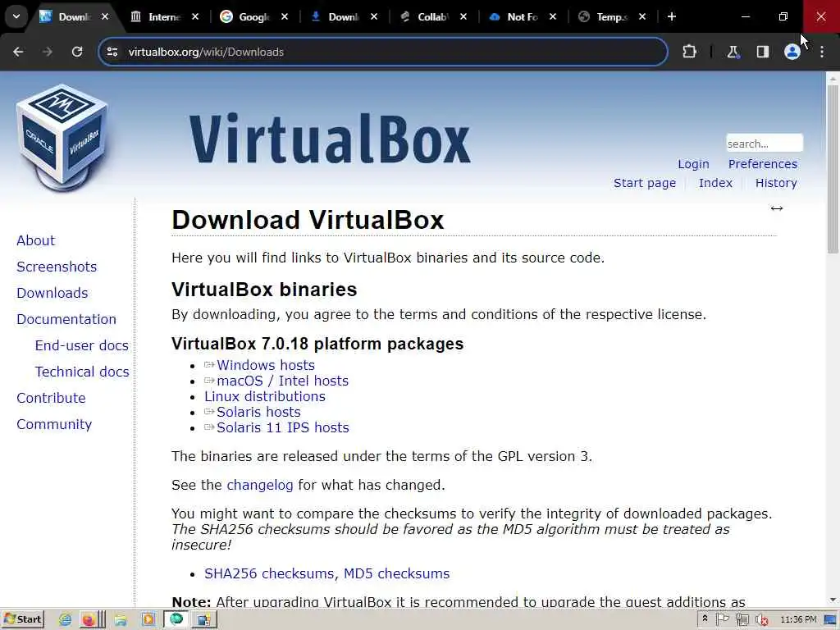Click the muted volume tray icon

(x=761, y=620)
